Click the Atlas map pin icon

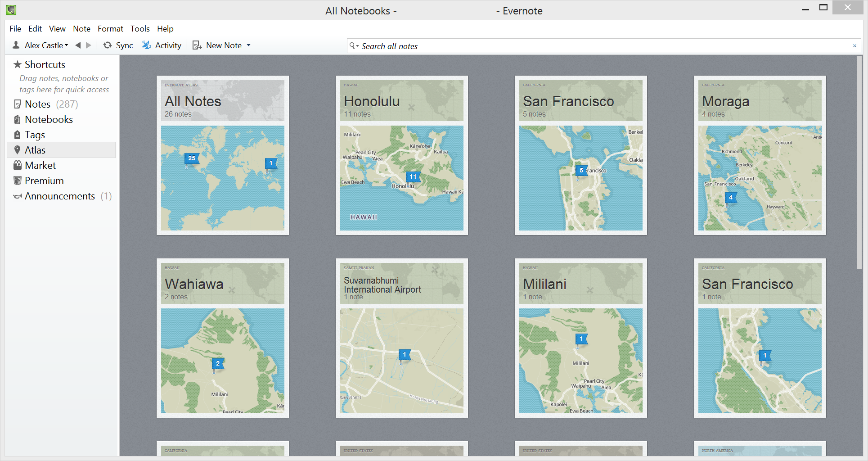point(18,150)
